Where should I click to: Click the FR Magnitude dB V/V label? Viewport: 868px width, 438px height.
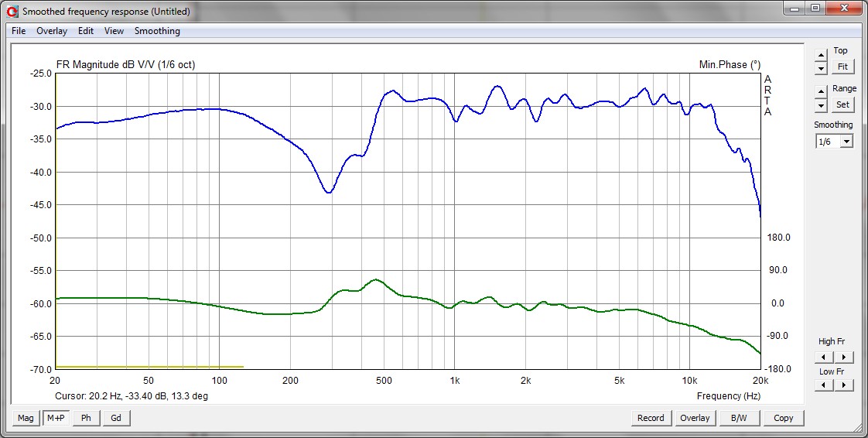point(125,65)
